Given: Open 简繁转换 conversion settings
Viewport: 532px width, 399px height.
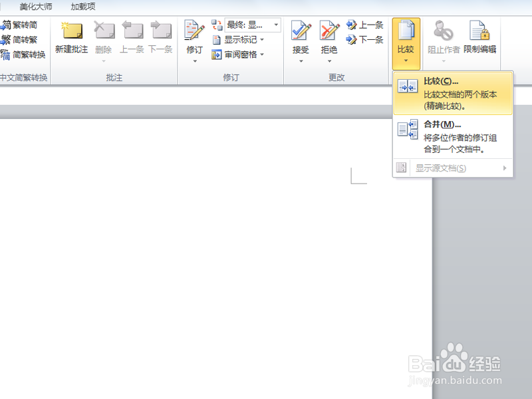Looking at the screenshot, I should 23,55.
